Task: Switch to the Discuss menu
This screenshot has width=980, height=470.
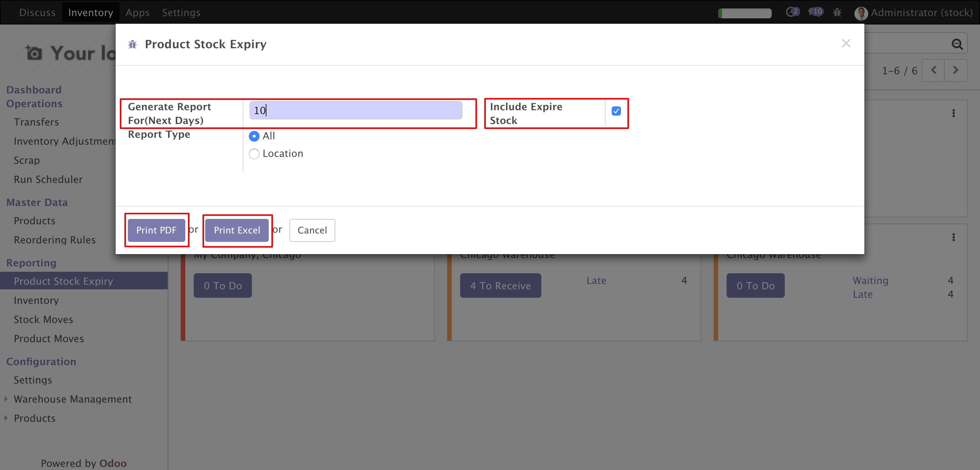Action: click(38, 13)
